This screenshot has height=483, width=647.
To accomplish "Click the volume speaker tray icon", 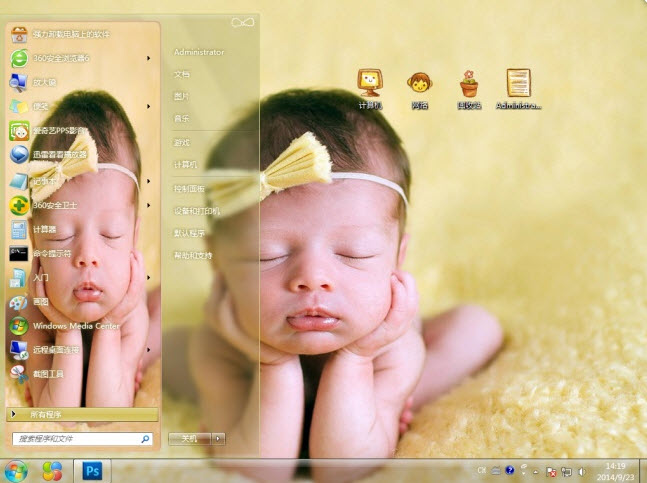I will coord(582,470).
